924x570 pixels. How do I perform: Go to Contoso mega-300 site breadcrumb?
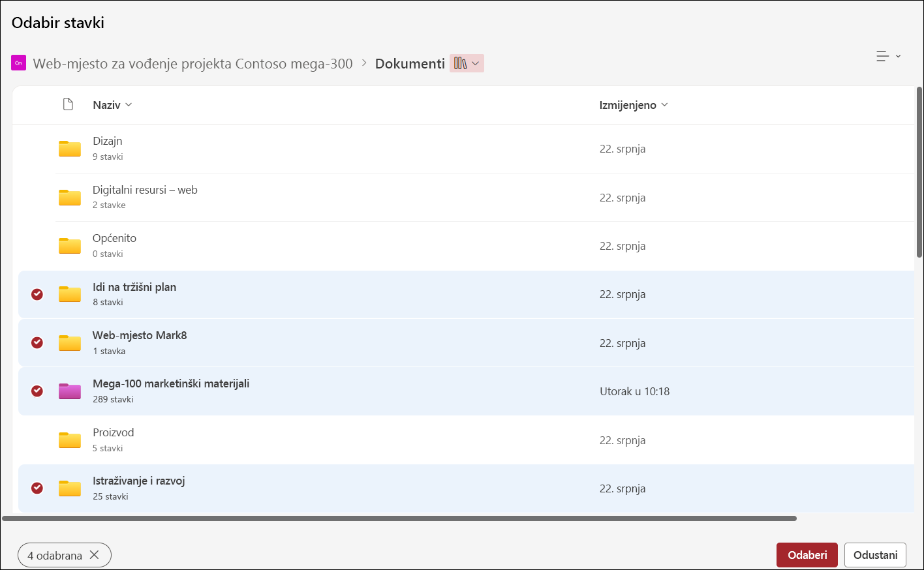(x=192, y=63)
